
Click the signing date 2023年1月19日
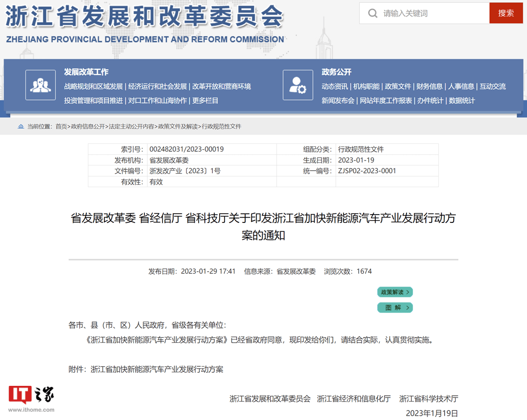click(x=432, y=413)
